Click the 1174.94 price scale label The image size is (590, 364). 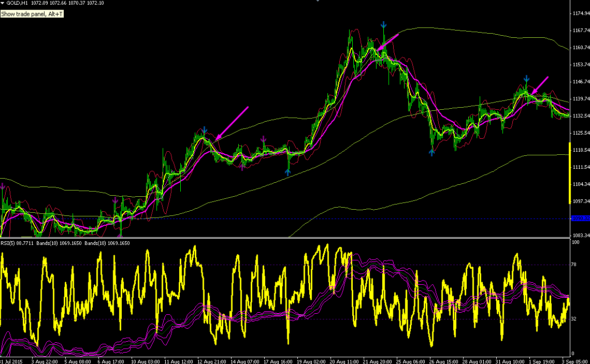pyautogui.click(x=581, y=13)
